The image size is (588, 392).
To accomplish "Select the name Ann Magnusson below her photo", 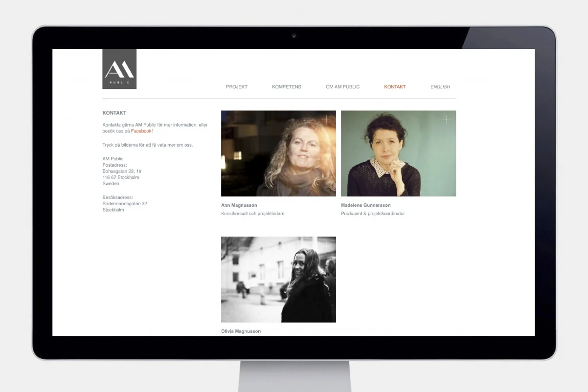I will 239,205.
